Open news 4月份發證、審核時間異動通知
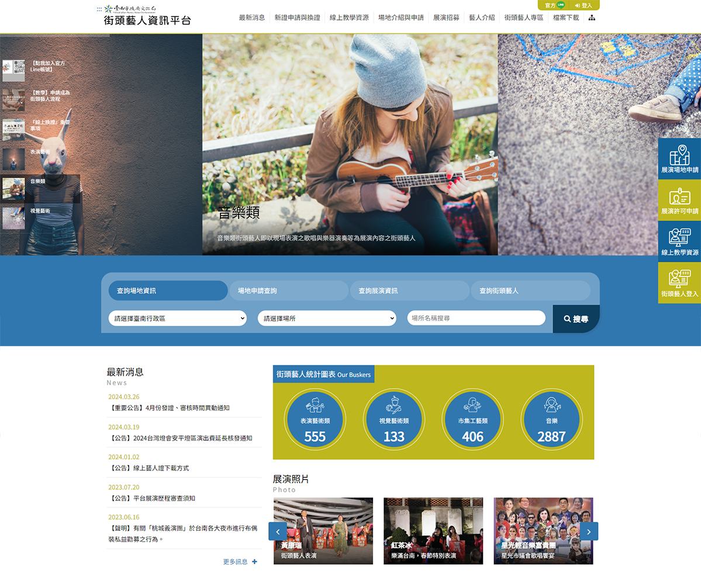Viewport: 701px width, 588px height. click(170, 408)
